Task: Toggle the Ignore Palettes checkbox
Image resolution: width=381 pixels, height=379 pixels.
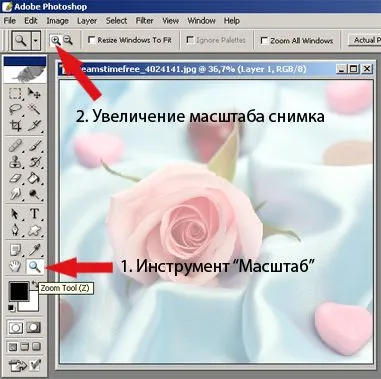Action: click(x=190, y=40)
